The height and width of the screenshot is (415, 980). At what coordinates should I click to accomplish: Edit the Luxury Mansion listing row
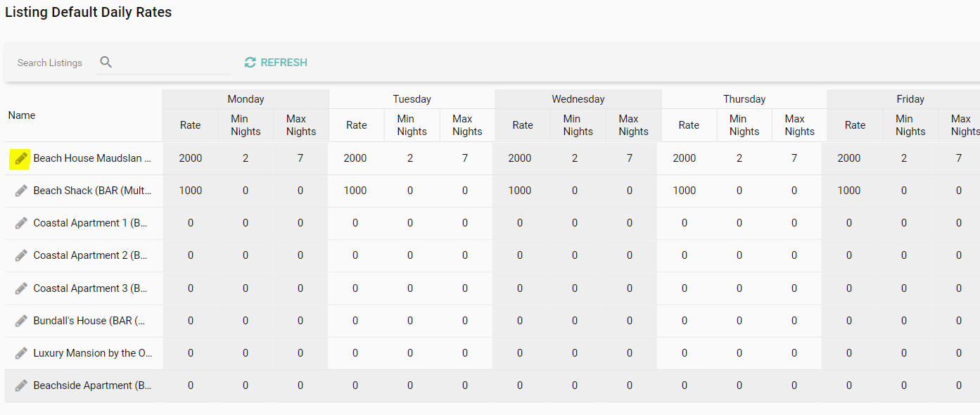(x=21, y=353)
